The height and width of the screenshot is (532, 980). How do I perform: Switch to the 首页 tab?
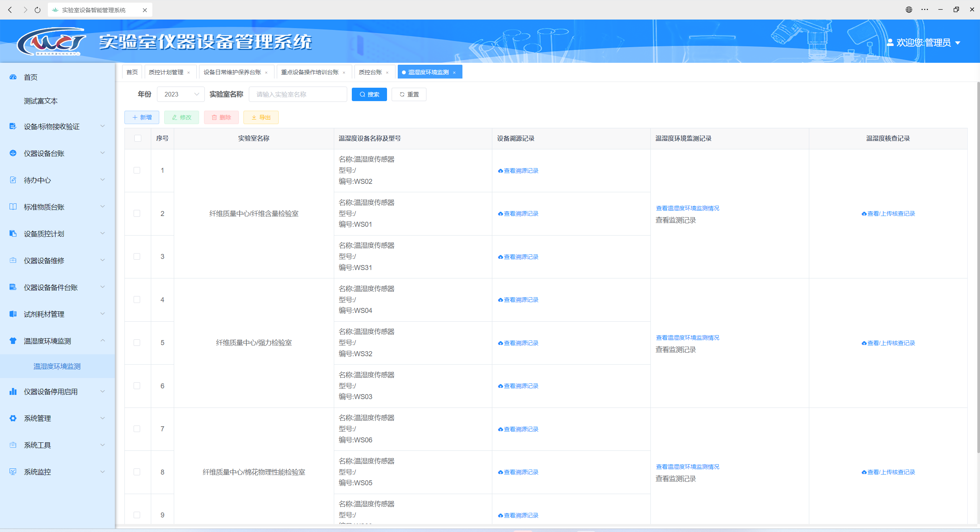[132, 72]
